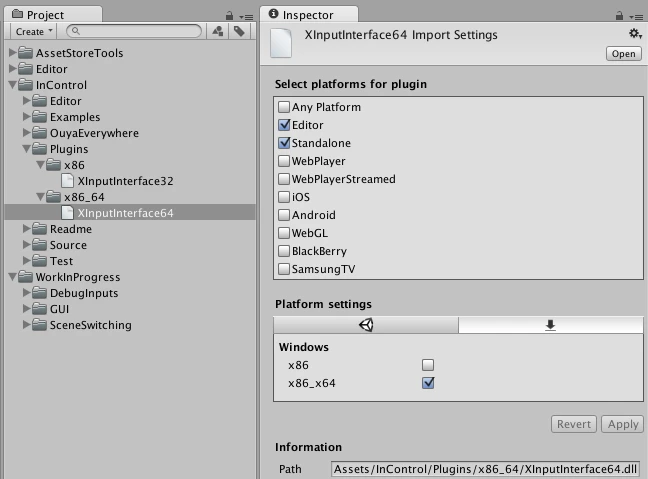Expand the top-level Editor folder arrow
This screenshot has width=648, height=479.
pyautogui.click(x=12, y=68)
